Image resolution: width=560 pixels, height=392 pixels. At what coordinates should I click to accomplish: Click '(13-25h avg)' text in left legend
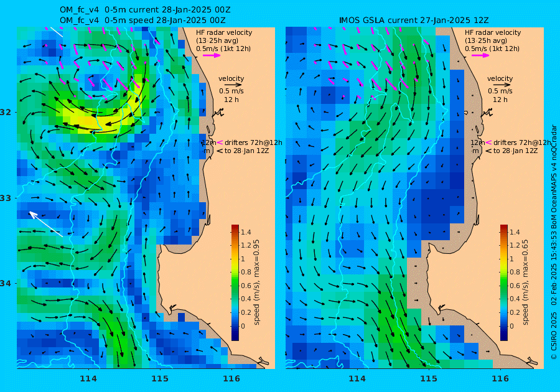point(217,40)
